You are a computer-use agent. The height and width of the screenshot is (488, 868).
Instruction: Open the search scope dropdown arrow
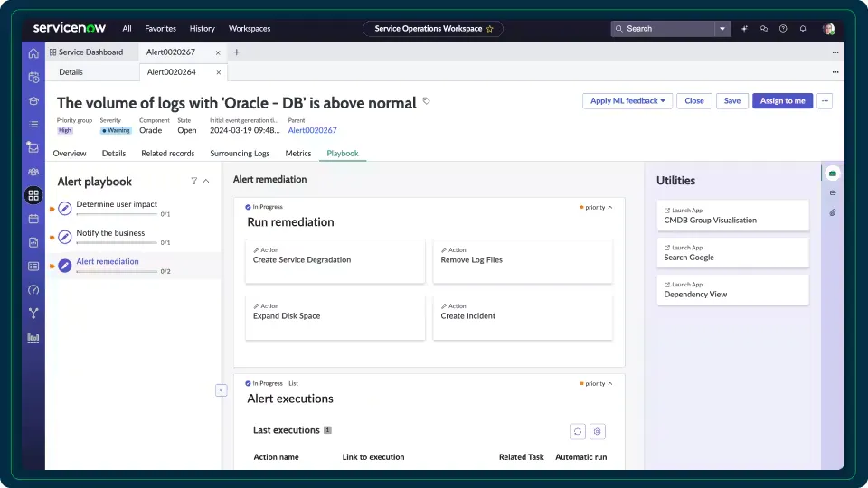[x=722, y=29]
